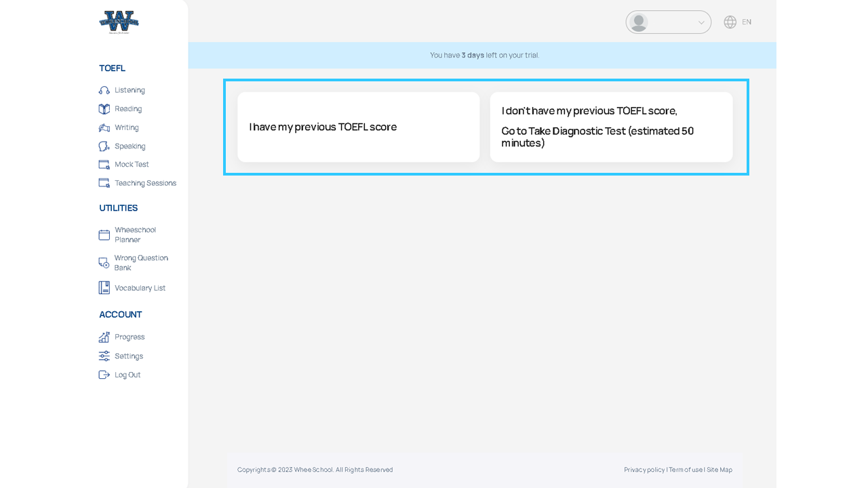Select "I have my previous TOEFL score"

coord(358,127)
